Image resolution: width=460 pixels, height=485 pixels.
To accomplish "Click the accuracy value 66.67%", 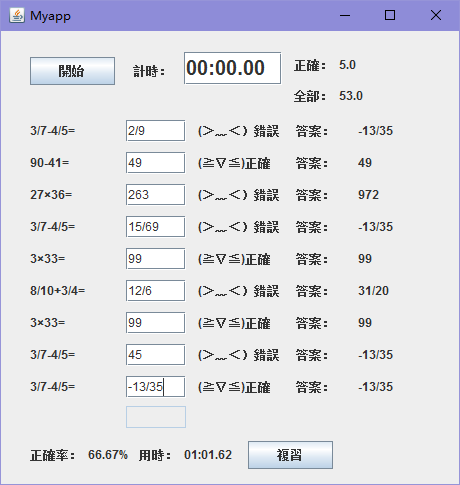I will tap(108, 455).
